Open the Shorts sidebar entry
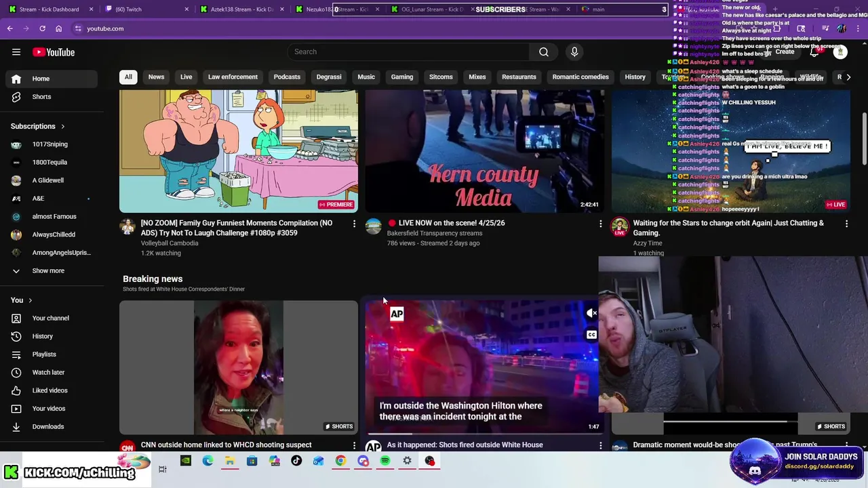This screenshot has height=488, width=868. point(51,97)
